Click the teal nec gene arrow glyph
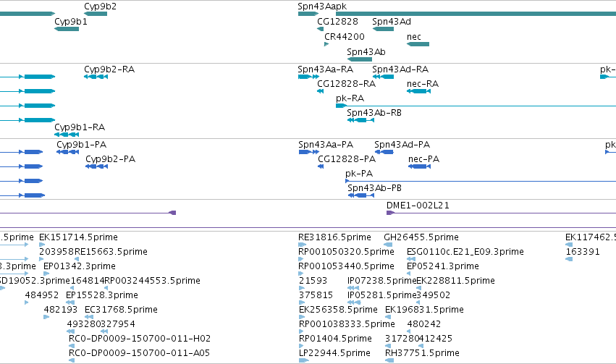The height and width of the screenshot is (364, 616). (x=418, y=44)
